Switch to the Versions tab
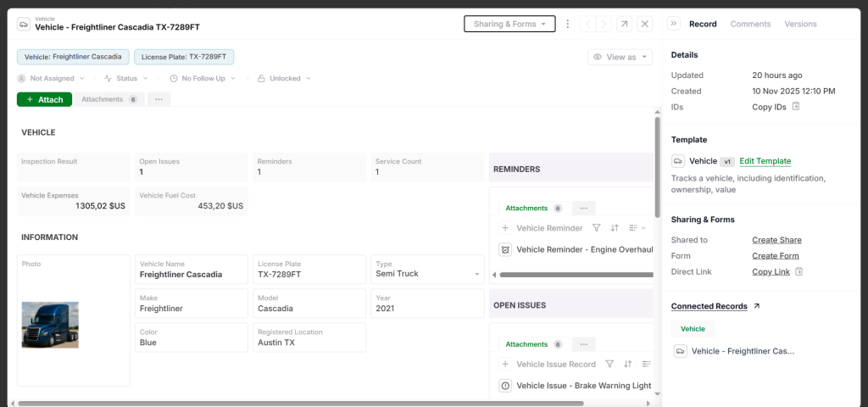The width and height of the screenshot is (868, 407). (x=800, y=24)
